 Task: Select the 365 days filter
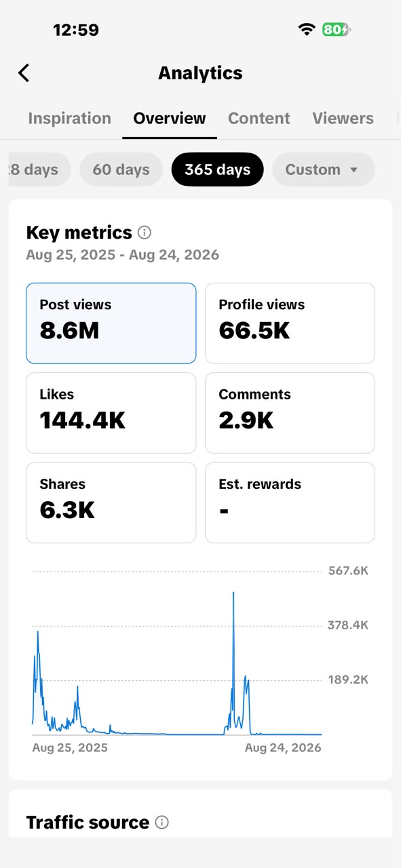(x=218, y=170)
